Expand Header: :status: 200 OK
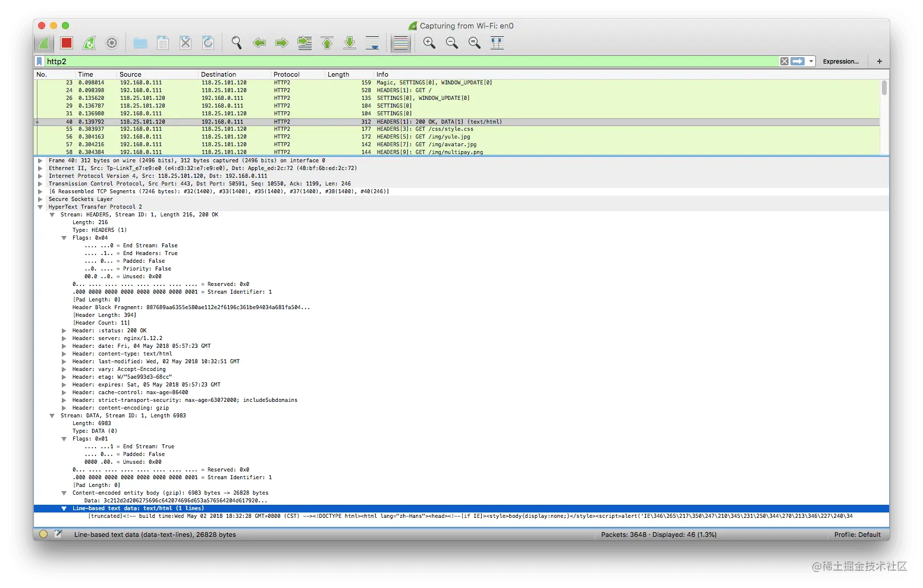This screenshot has height=588, width=923. (x=64, y=331)
